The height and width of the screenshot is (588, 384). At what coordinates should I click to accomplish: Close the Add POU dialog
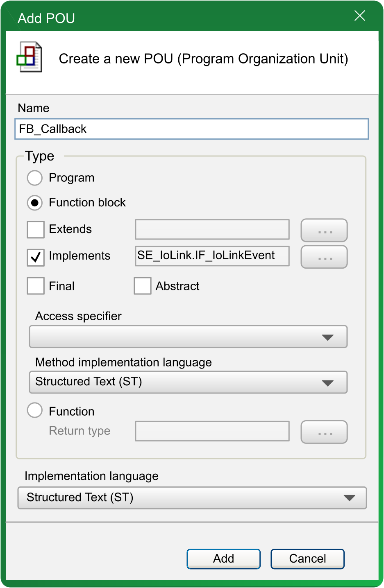360,16
